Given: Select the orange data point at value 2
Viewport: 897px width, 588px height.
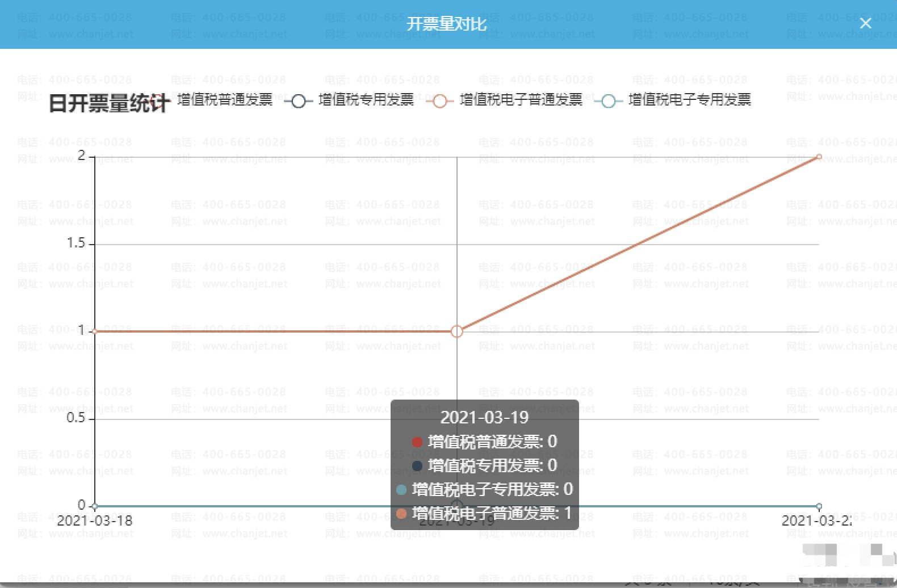Looking at the screenshot, I should 819,157.
